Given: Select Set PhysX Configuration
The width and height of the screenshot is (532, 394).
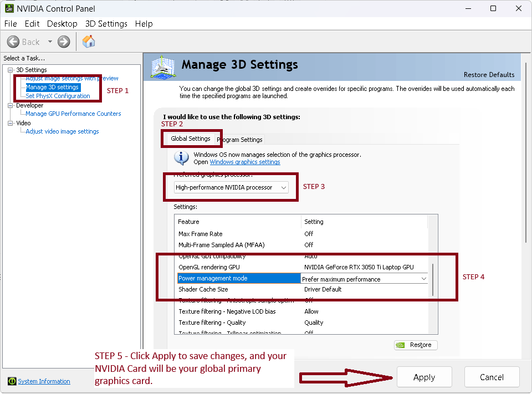Looking at the screenshot, I should (x=58, y=96).
